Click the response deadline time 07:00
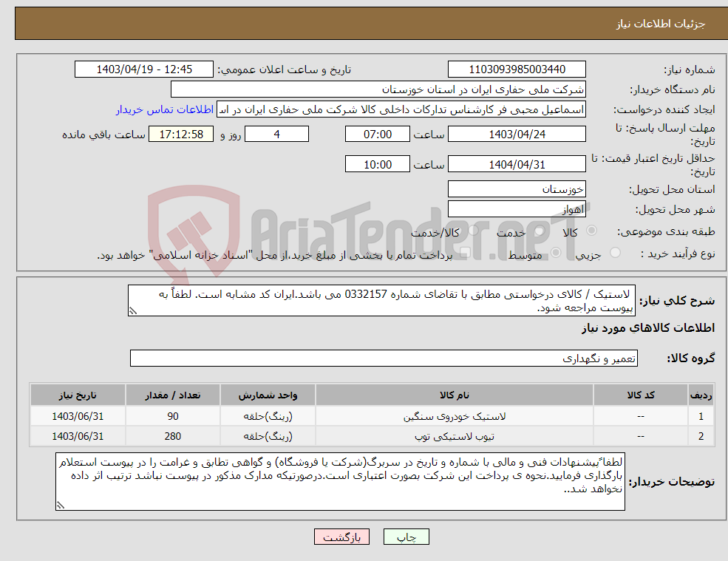 [x=378, y=135]
